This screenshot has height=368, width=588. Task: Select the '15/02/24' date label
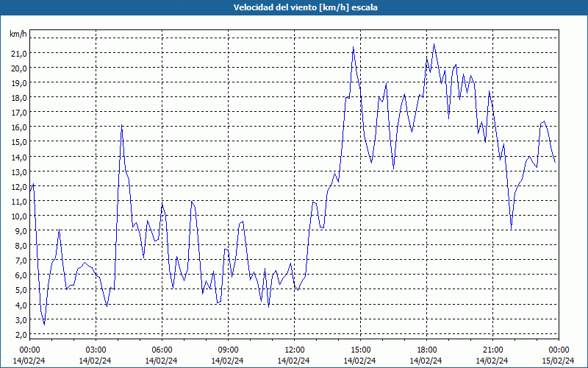559,361
